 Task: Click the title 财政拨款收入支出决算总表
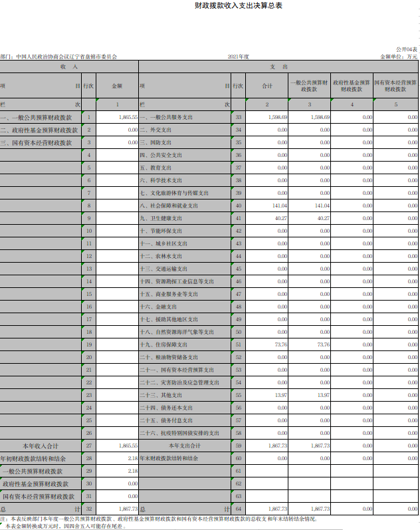click(238, 5)
